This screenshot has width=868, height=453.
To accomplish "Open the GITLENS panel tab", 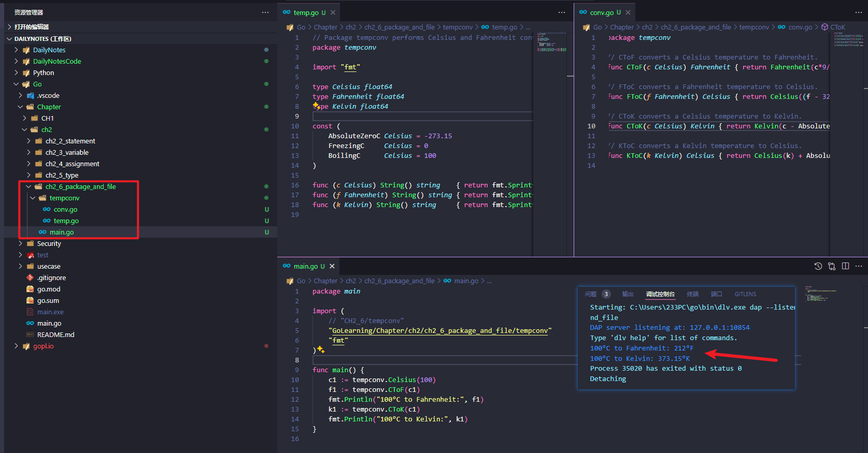I will pos(745,294).
